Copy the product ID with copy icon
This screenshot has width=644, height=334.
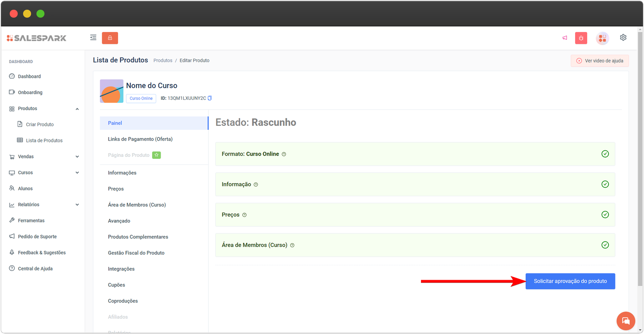(210, 98)
